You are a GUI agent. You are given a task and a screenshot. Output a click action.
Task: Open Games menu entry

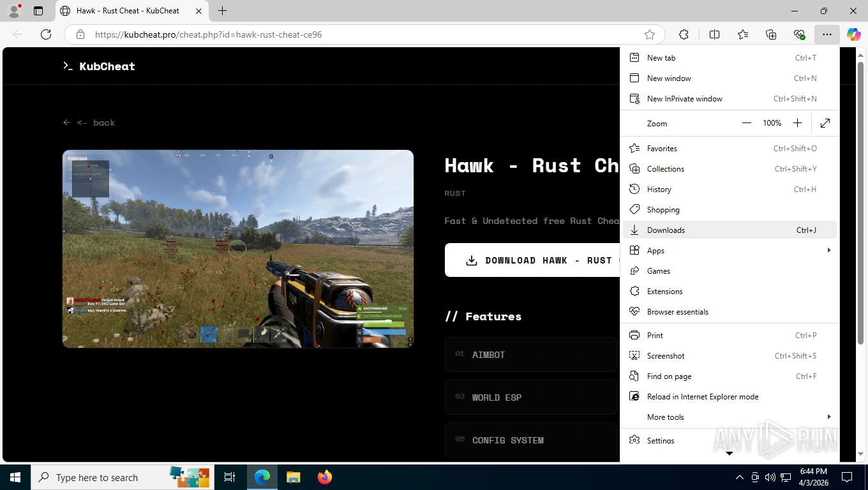coord(730,271)
